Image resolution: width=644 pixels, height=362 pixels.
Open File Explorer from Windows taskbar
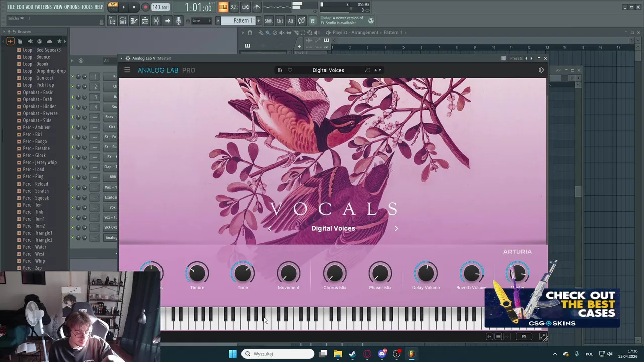pos(338,354)
